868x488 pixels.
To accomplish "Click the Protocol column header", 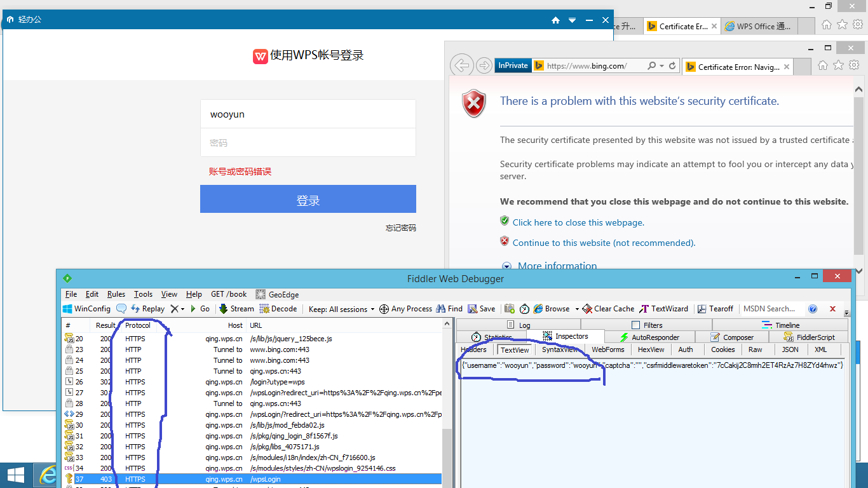I will (138, 325).
